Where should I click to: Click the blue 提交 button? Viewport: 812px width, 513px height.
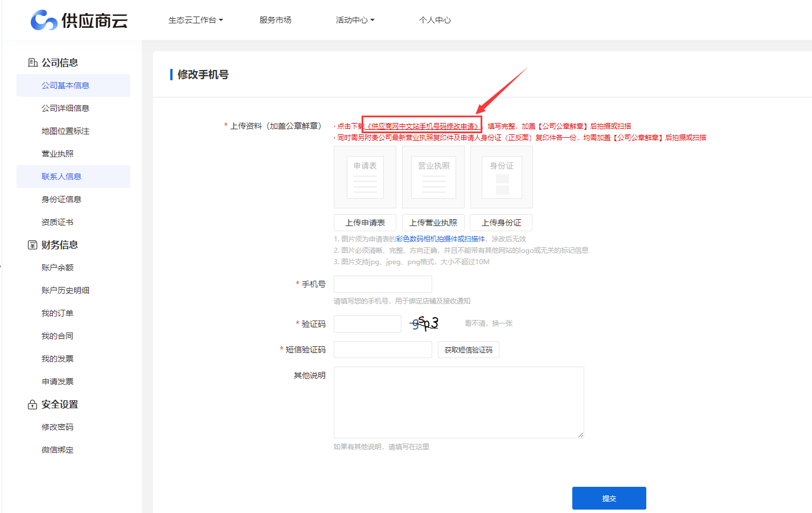pyautogui.click(x=609, y=498)
